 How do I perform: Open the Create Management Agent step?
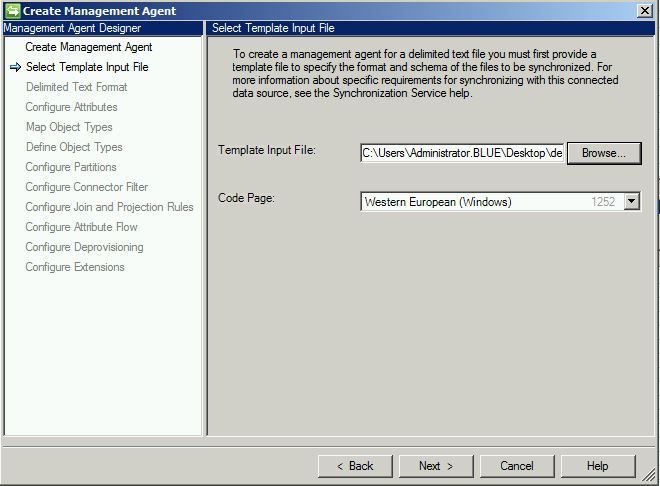pyautogui.click(x=88, y=47)
